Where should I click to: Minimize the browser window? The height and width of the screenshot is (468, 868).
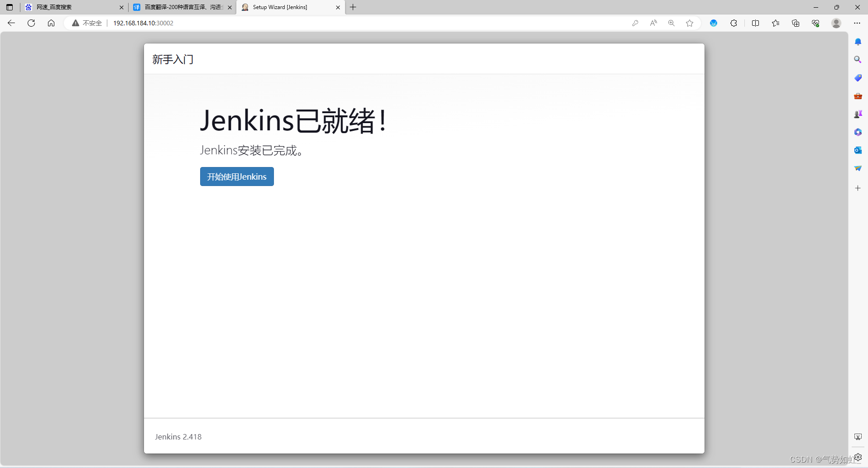[816, 7]
